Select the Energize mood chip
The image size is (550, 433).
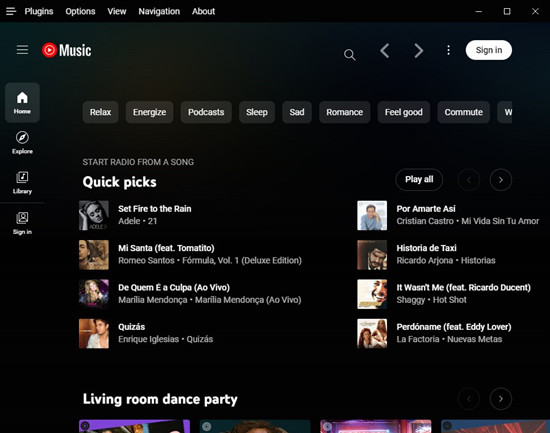click(x=149, y=112)
